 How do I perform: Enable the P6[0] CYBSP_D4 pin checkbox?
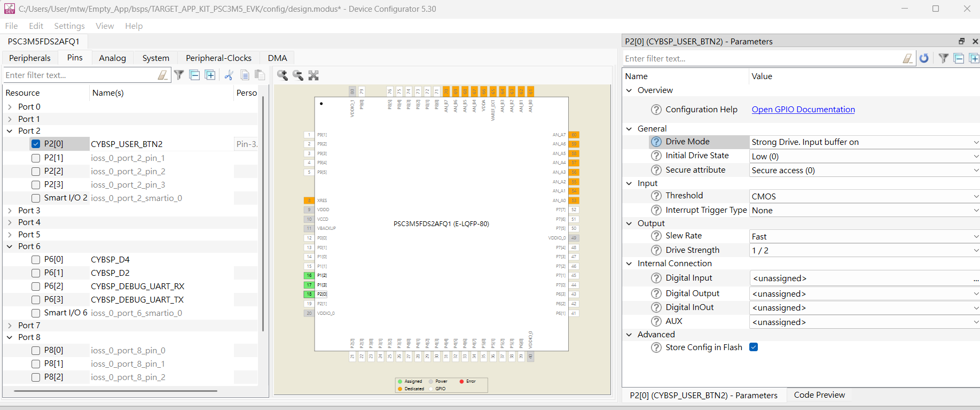pos(36,260)
